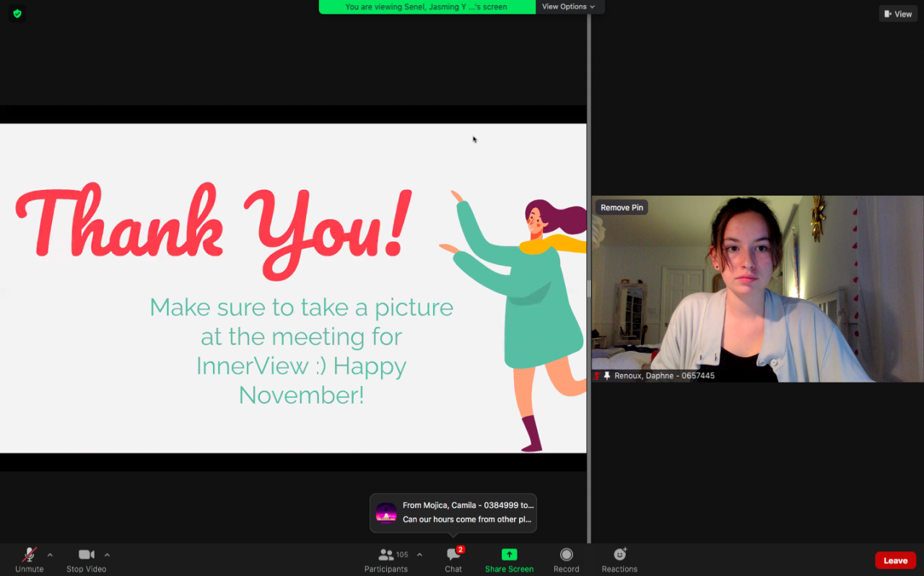This screenshot has height=576, width=924.
Task: Click the pin icon on Daphne's name label
Action: click(x=607, y=376)
